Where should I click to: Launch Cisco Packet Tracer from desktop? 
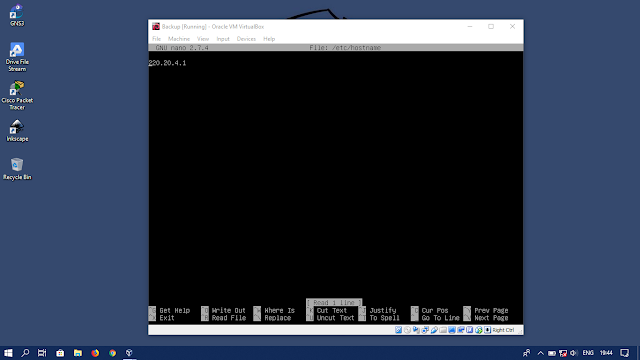pos(17,95)
